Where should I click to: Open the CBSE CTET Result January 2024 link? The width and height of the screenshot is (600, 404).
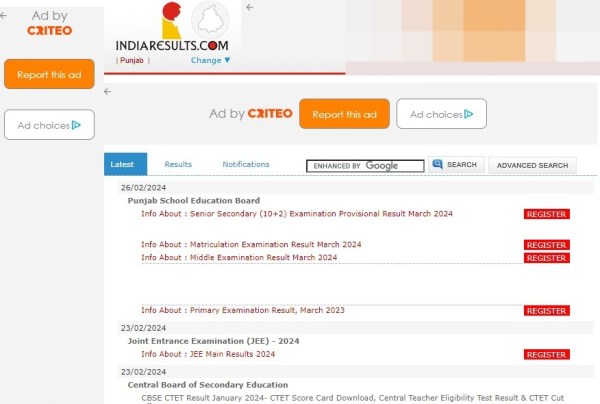pos(352,398)
